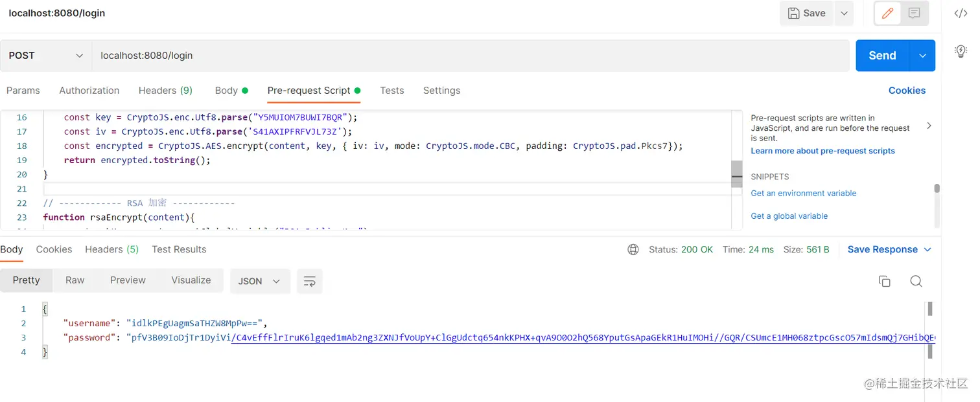Open the POST method dropdown
Viewport: 980px width, 402px height.
pyautogui.click(x=46, y=56)
